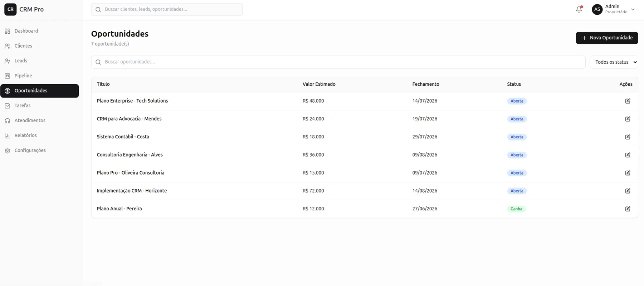Open Leads in sidebar

(39, 61)
